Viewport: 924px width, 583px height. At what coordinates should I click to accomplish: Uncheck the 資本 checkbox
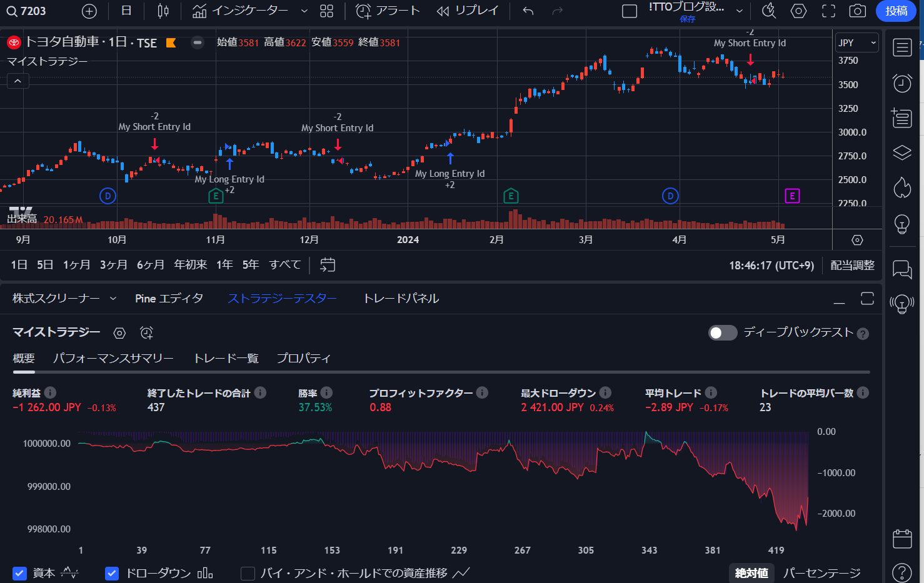(19, 573)
